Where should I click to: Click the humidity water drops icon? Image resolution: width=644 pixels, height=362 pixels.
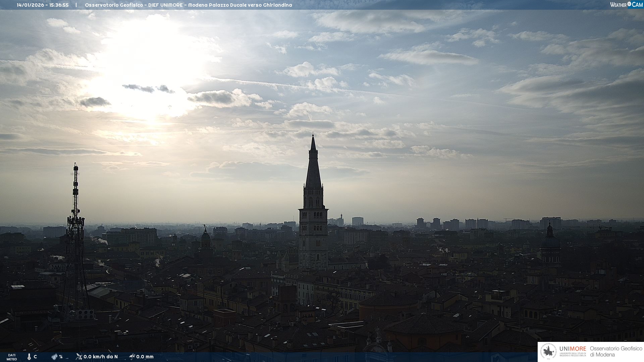(x=54, y=357)
